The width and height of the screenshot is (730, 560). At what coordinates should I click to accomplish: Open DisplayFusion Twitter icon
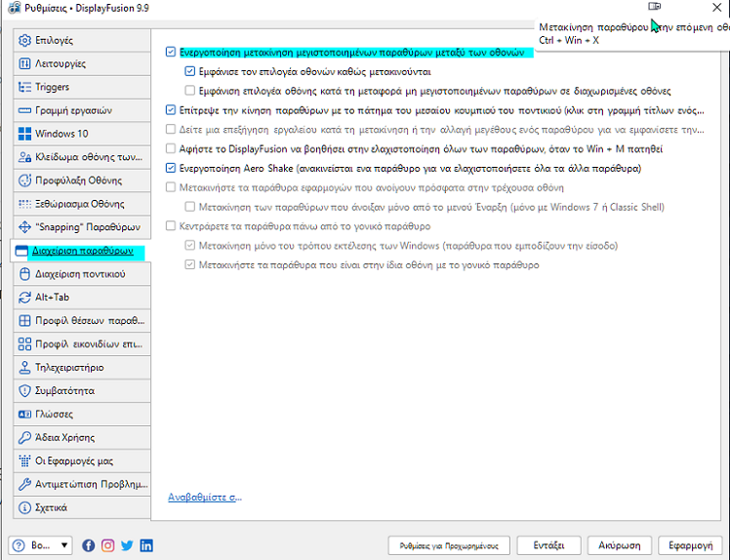tap(127, 545)
